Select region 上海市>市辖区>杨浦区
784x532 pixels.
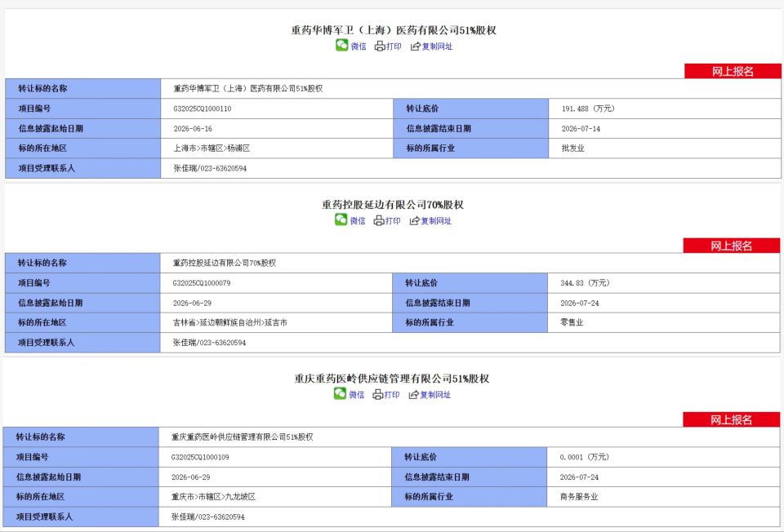click(212, 149)
